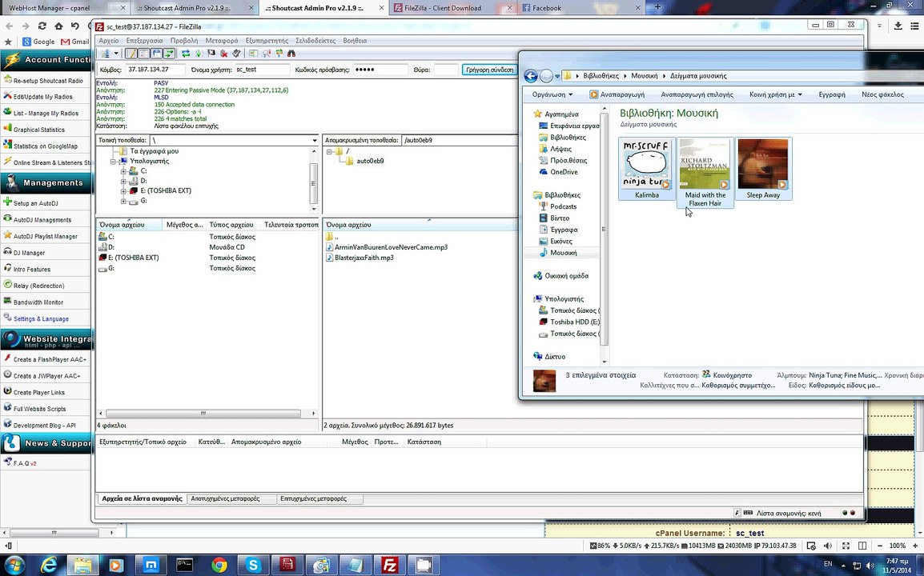Search remote files with binoculars icon
The image size is (924, 576).
[x=291, y=54]
